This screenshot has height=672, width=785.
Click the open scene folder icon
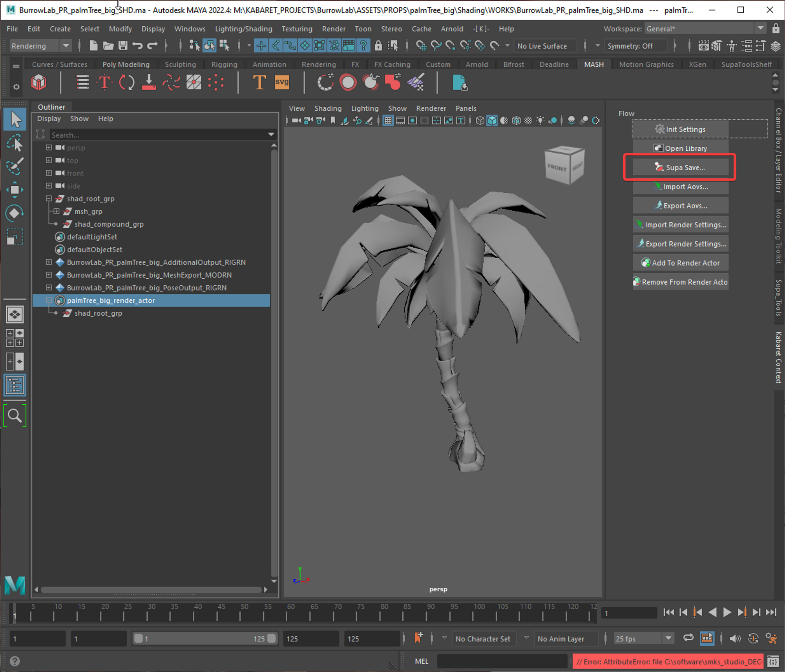[108, 46]
